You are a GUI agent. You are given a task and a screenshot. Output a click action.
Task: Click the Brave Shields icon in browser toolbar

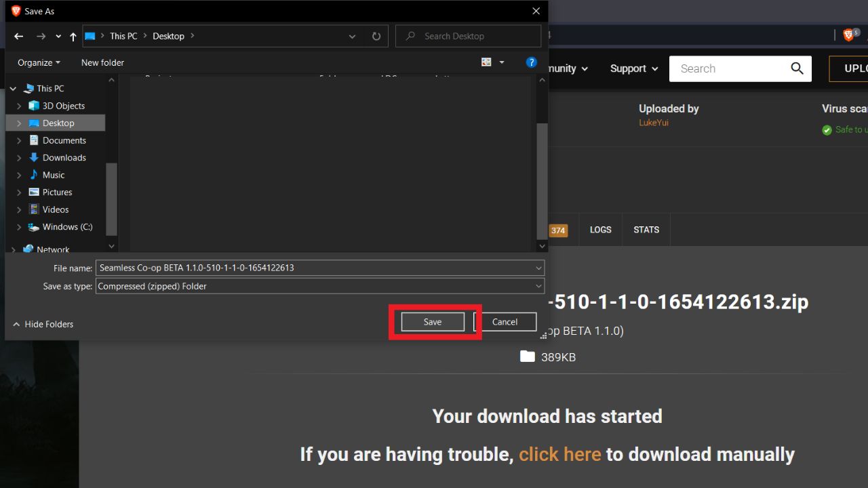click(848, 35)
